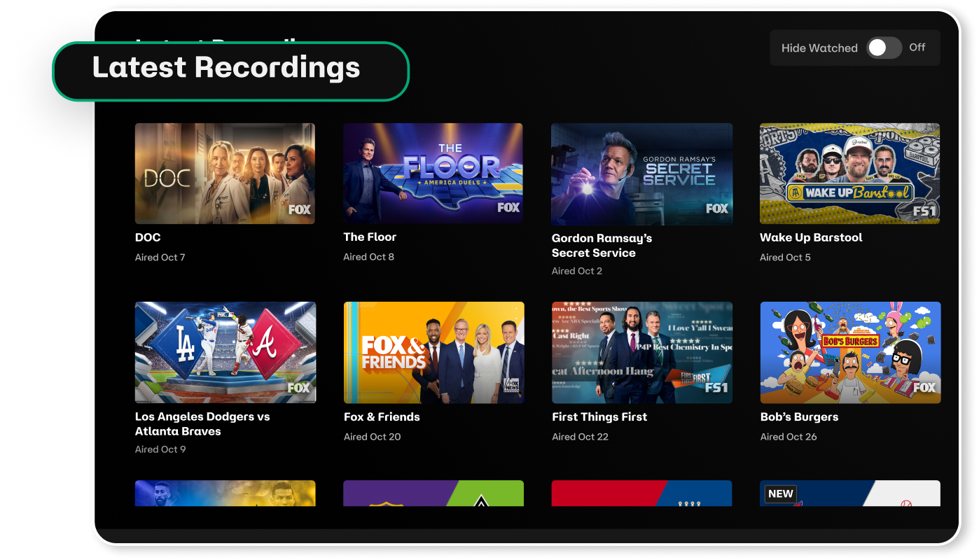Open the DOC recording thumbnail

pos(225,174)
